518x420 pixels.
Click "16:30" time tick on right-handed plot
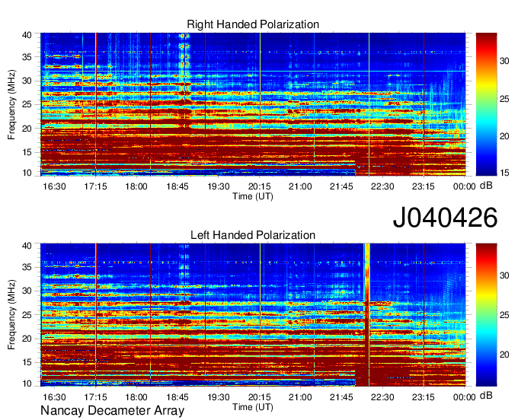click(54, 186)
